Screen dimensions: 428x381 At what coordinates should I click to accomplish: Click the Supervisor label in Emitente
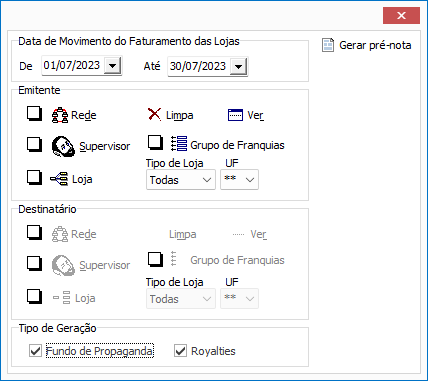105,146
